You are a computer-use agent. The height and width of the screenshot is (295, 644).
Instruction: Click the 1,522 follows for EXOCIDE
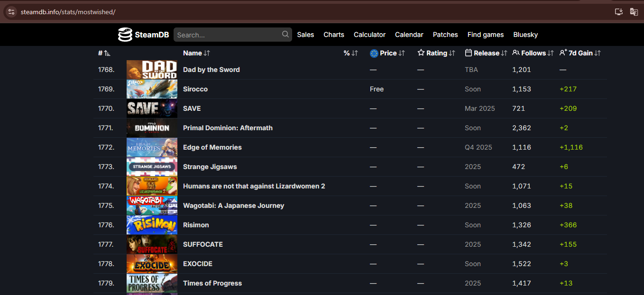tap(522, 264)
